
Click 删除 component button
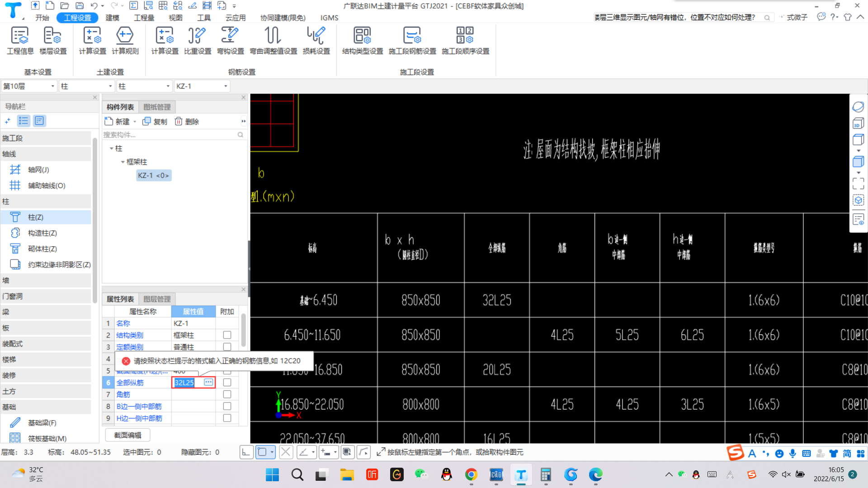coord(187,122)
